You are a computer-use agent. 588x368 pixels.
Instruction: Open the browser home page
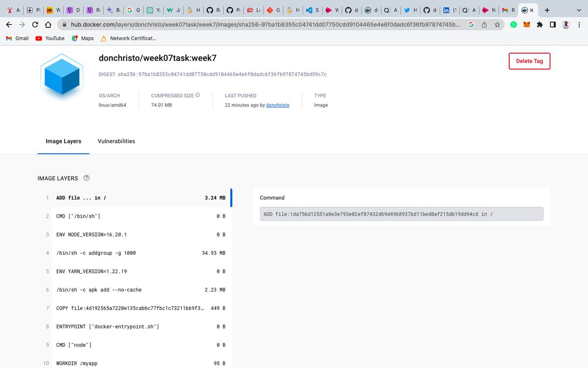48,25
